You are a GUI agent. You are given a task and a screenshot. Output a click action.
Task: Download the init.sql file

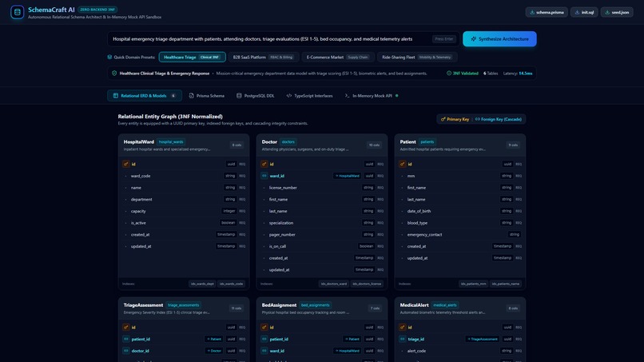tap(584, 12)
